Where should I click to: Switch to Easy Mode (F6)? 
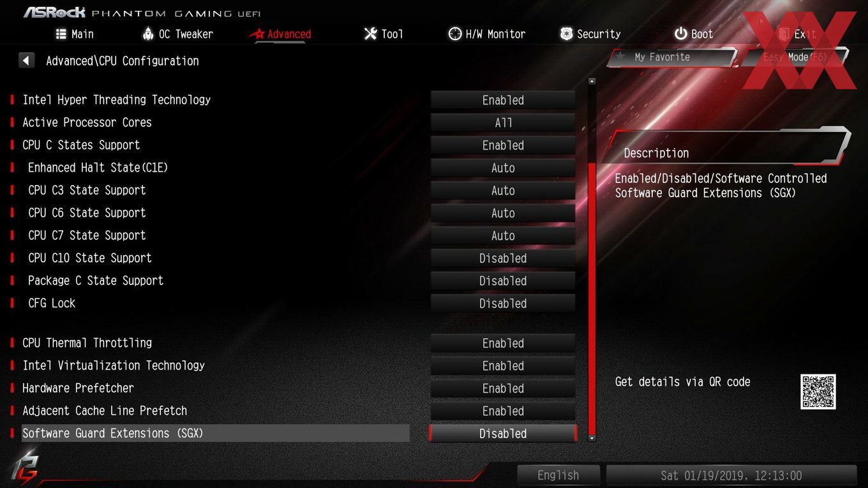point(795,57)
